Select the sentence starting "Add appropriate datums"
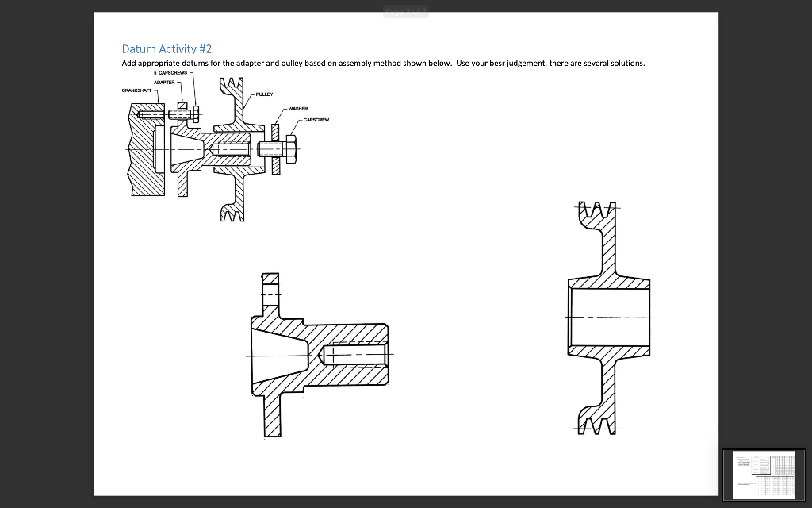The height and width of the screenshot is (508, 812). pos(383,63)
